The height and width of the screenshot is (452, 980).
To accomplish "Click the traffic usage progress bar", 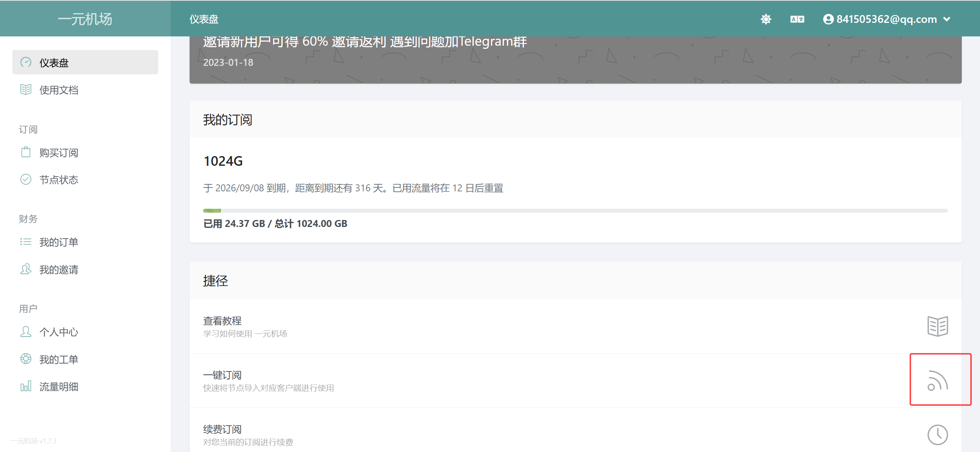I will tap(575, 211).
